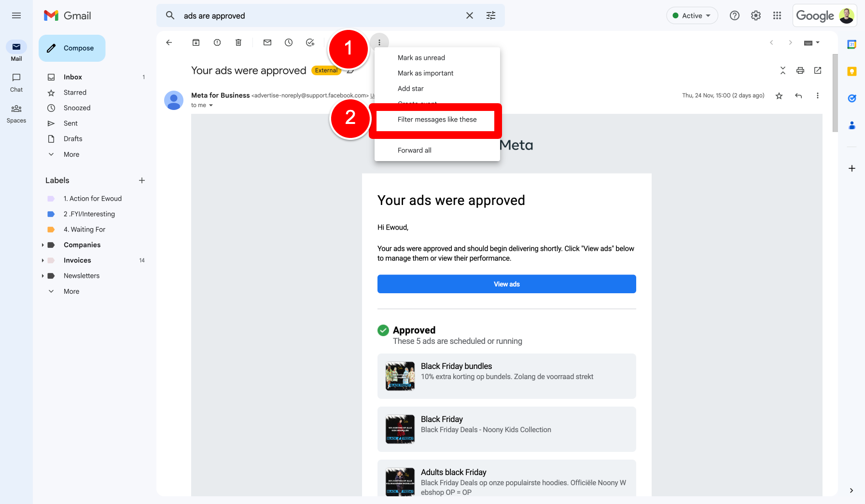Show the collapsed side panel chevron
865x504 pixels.
pyautogui.click(x=851, y=490)
